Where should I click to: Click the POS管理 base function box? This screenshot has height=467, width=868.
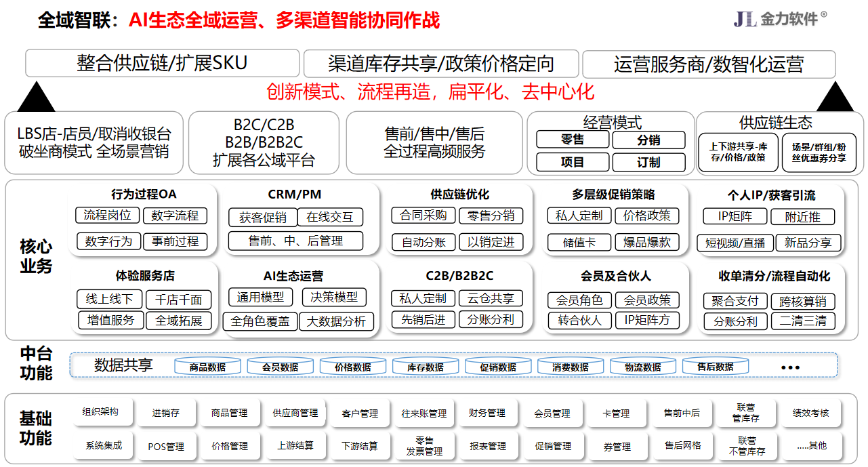click(x=166, y=447)
